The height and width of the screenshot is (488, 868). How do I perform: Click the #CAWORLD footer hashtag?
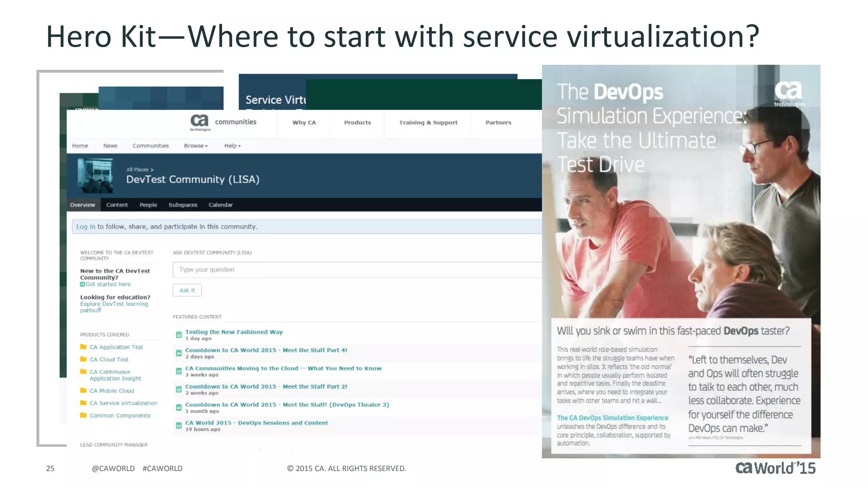point(162,469)
